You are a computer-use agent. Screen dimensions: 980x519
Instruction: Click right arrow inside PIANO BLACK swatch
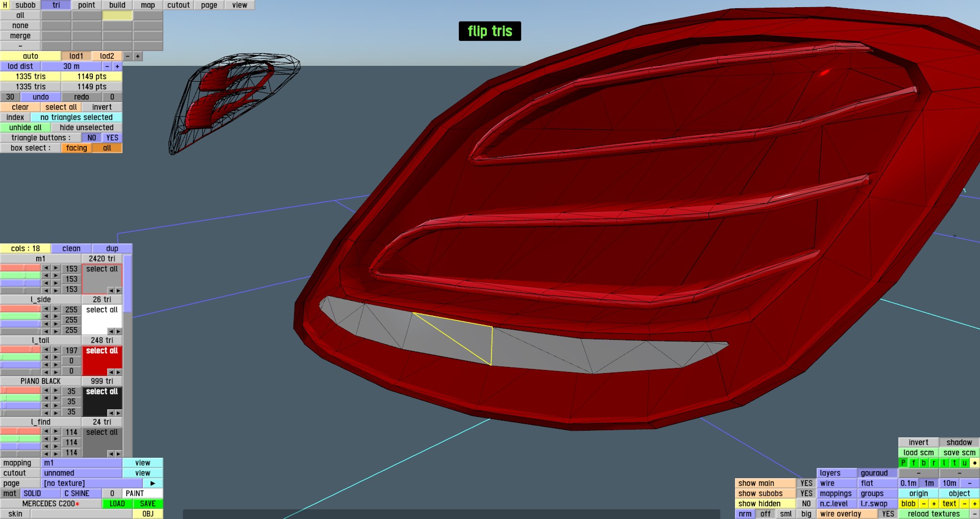118,413
